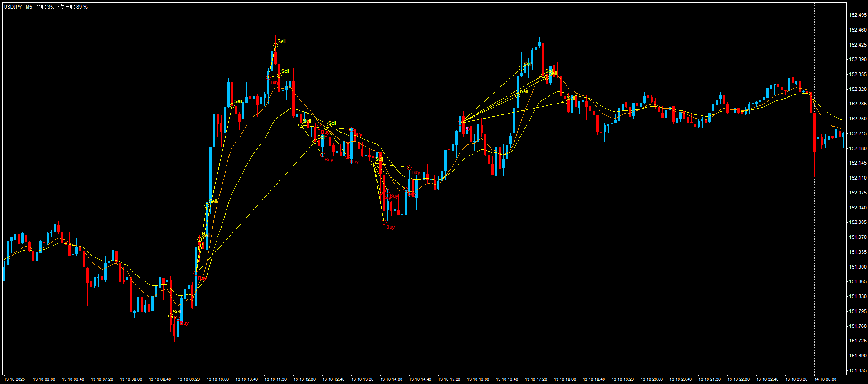Select the Sell label near the 151.795 level
The height and width of the screenshot is (384, 868).
tap(176, 312)
